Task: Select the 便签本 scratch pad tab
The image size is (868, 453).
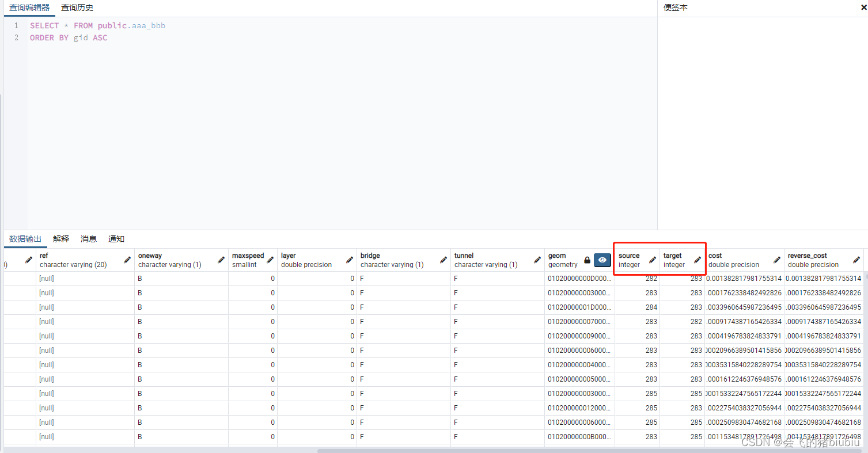Action: [676, 7]
